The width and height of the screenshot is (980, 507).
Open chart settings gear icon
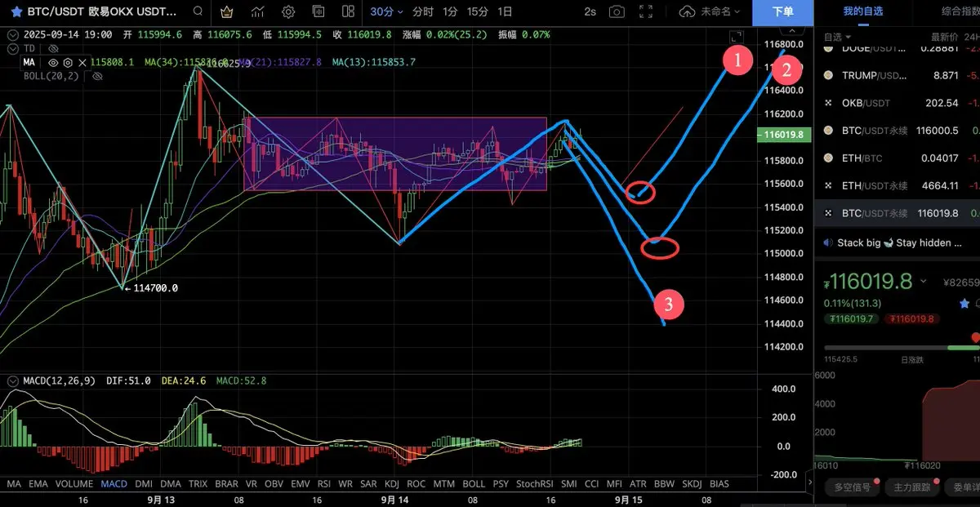click(x=288, y=12)
